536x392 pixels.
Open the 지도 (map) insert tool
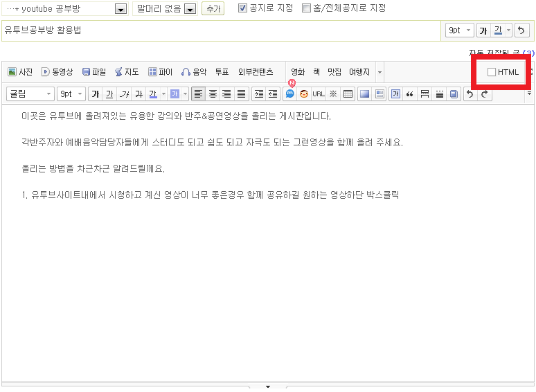click(127, 72)
